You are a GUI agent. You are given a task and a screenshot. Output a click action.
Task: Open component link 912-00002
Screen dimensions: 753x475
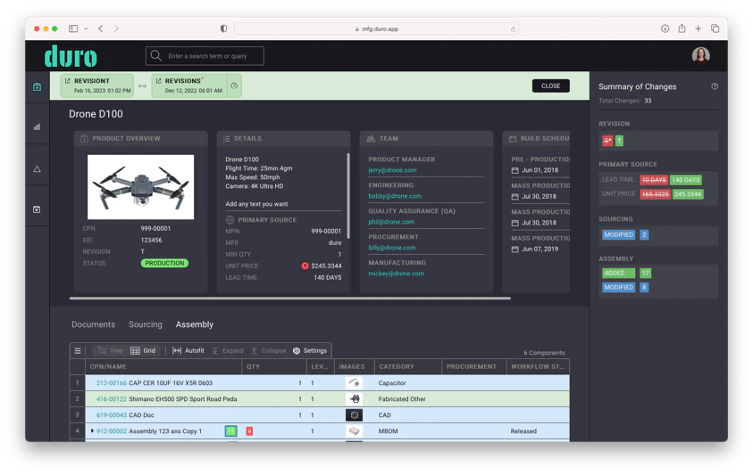pyautogui.click(x=111, y=431)
